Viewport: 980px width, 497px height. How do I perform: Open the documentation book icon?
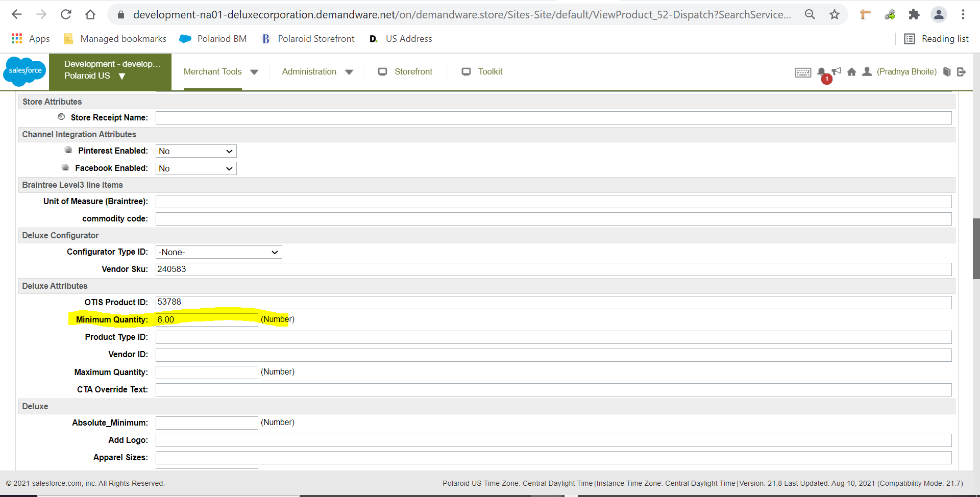(947, 72)
